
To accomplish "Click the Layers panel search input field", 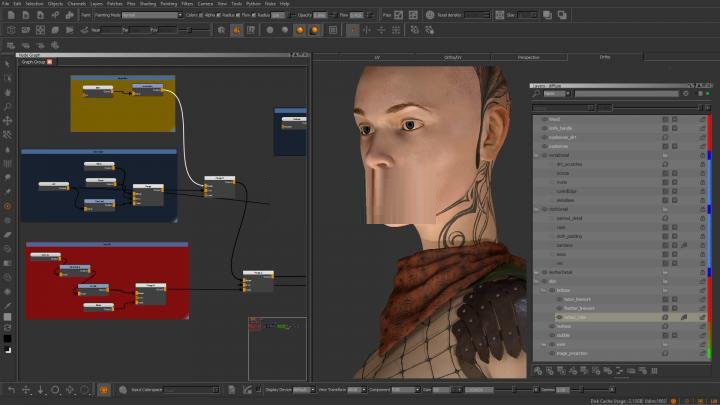I will coord(626,94).
